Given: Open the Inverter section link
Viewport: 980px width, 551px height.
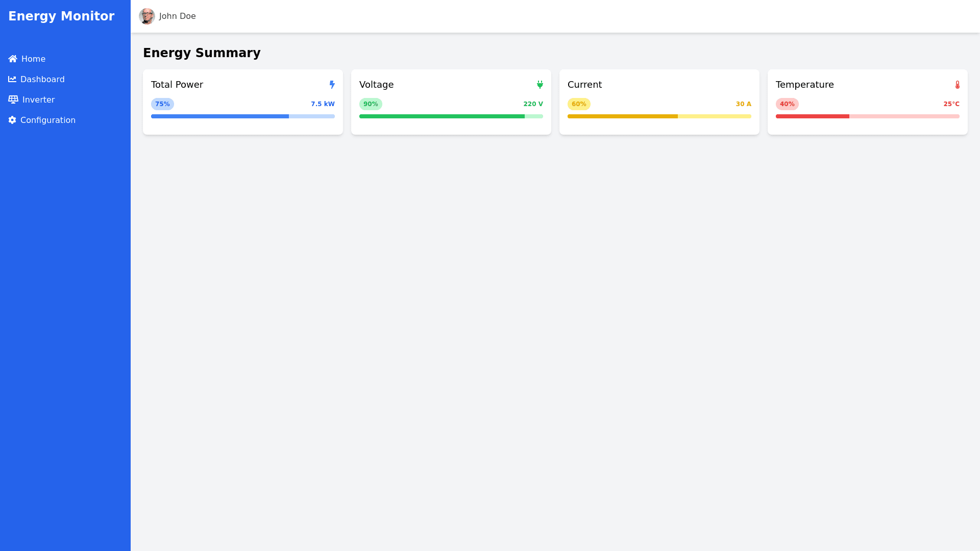Looking at the screenshot, I should tap(38, 100).
